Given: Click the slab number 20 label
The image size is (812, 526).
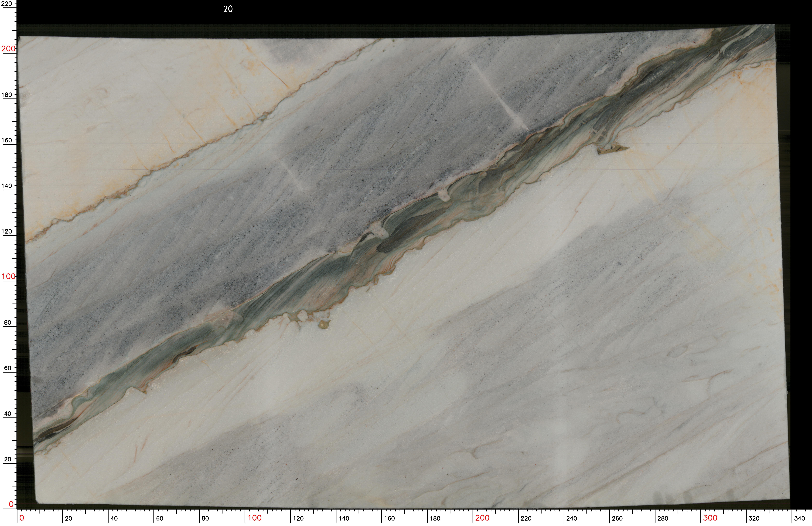Looking at the screenshot, I should click(x=228, y=9).
